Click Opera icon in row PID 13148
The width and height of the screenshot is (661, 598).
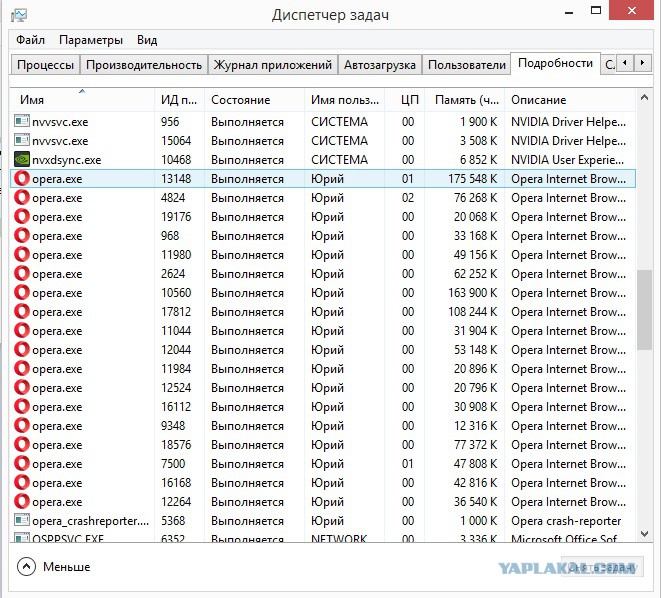tap(22, 178)
